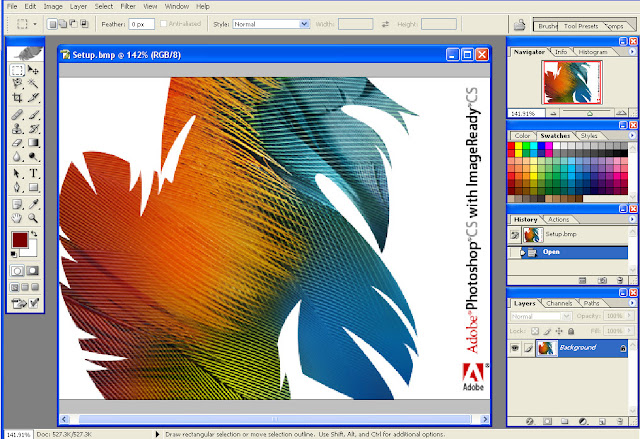Image resolution: width=640 pixels, height=439 pixels.
Task: Set history brush source on Setup.bmp snapshot
Action: [515, 235]
